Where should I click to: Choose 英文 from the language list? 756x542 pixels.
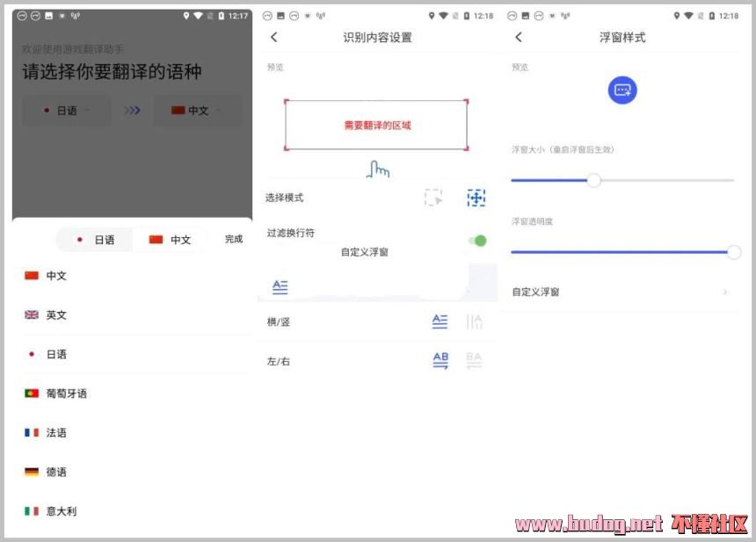[56, 314]
